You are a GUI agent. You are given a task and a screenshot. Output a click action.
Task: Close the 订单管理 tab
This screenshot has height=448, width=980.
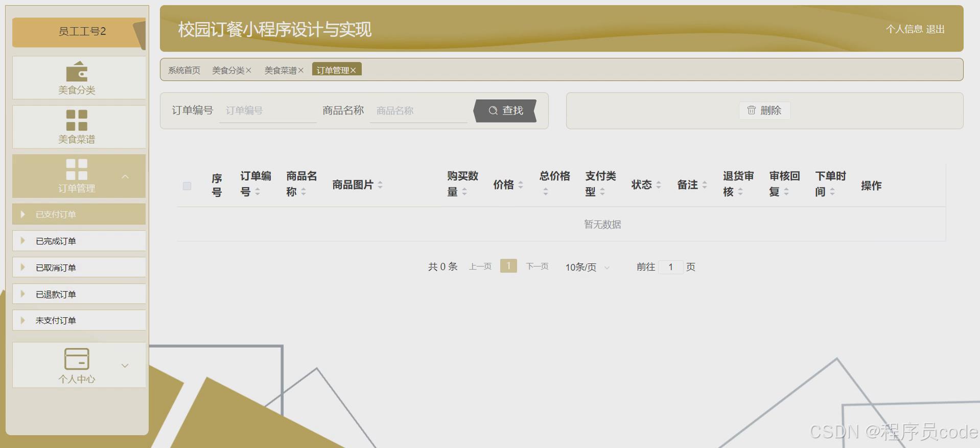[x=353, y=71]
